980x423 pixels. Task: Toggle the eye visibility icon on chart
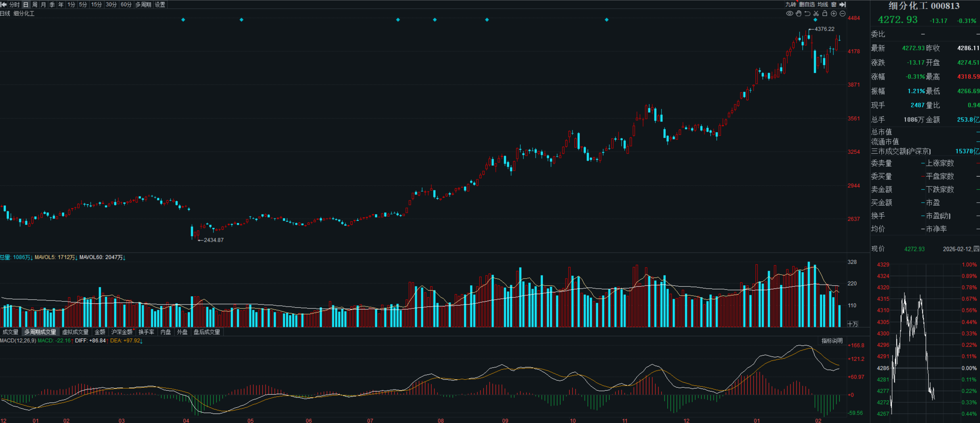coord(789,14)
